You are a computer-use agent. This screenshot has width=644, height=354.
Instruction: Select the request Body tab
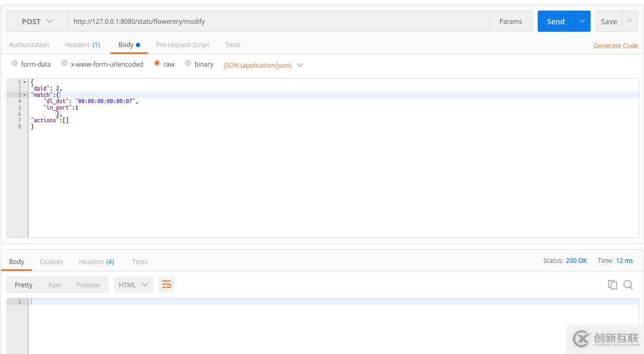(x=129, y=44)
